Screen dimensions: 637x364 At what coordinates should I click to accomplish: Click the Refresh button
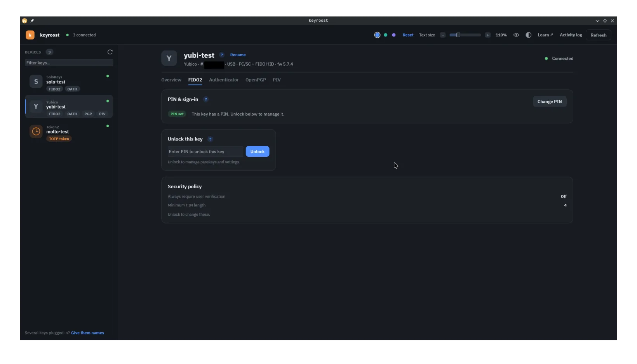pos(598,35)
